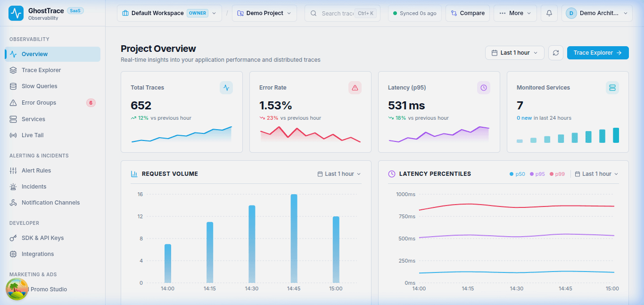Click the Error Rate warning triangle icon
Screen dimensions: 644x305
(355, 88)
